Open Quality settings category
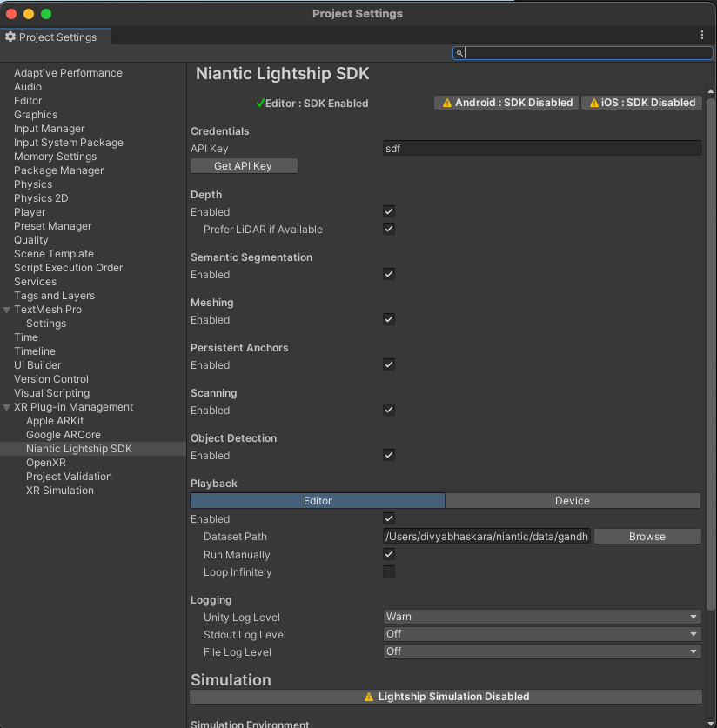This screenshot has height=728, width=717. click(30, 240)
